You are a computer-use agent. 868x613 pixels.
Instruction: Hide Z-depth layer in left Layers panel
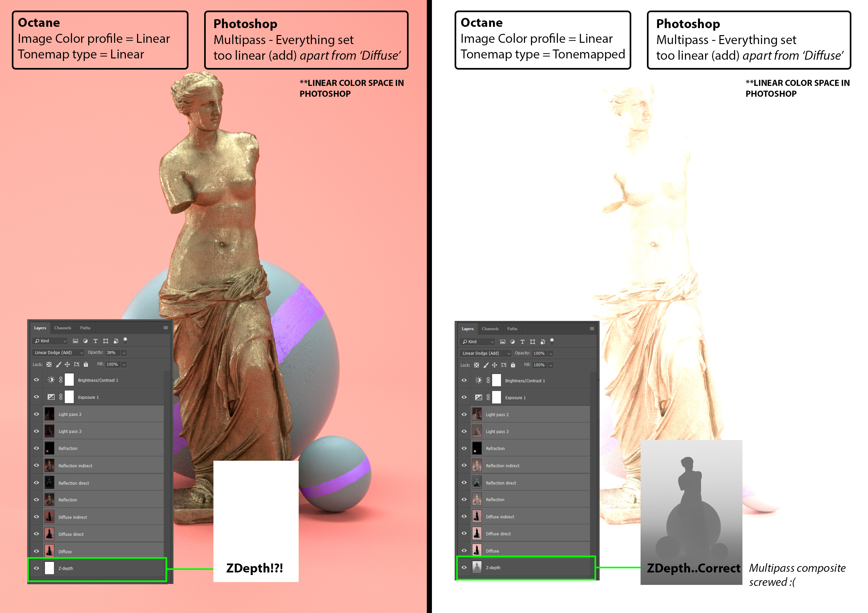(x=36, y=568)
